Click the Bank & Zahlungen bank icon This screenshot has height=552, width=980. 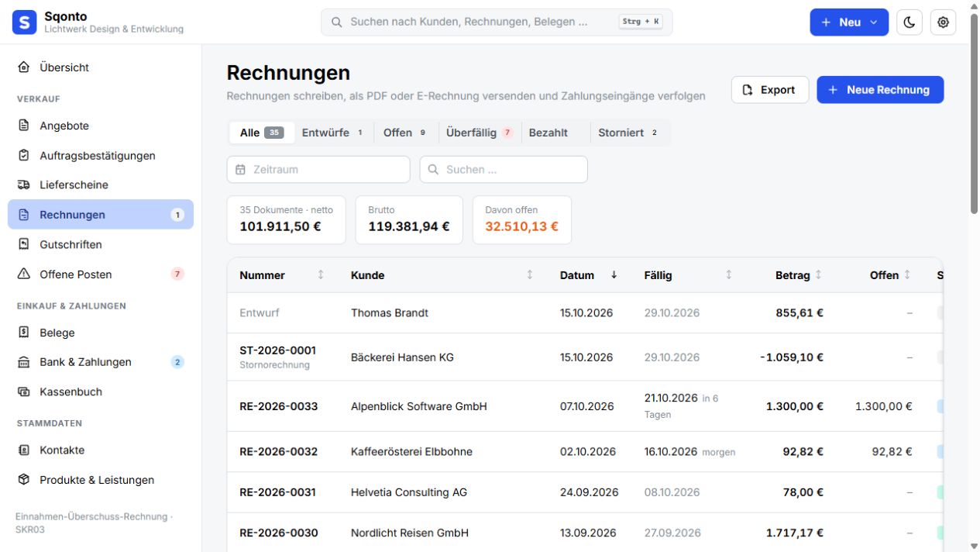(x=23, y=362)
